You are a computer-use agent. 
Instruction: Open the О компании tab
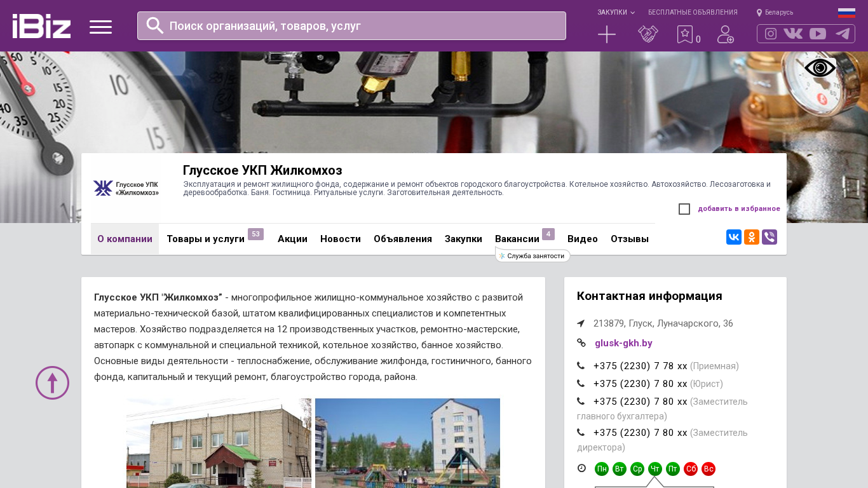[125, 239]
